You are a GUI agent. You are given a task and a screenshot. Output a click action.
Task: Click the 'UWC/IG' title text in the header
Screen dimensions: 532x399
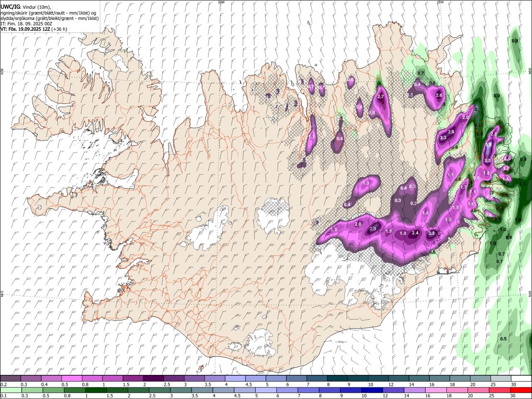[10, 6]
